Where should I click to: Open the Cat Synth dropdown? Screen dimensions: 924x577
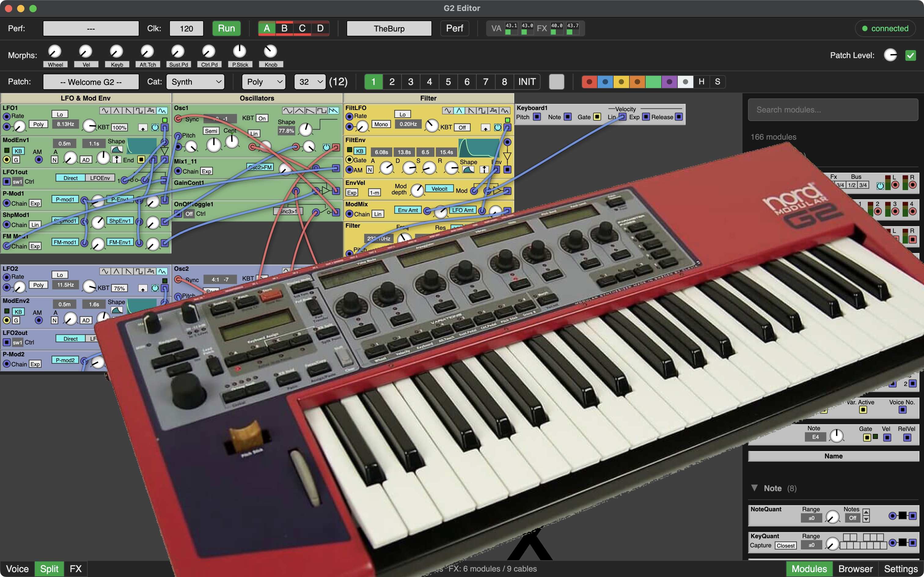pyautogui.click(x=195, y=82)
